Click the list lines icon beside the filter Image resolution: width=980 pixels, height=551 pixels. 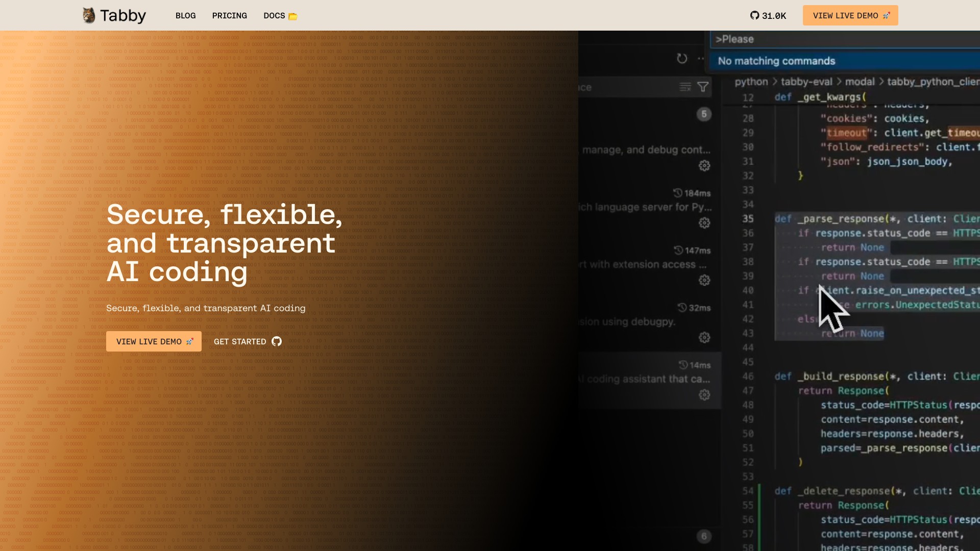pyautogui.click(x=685, y=87)
